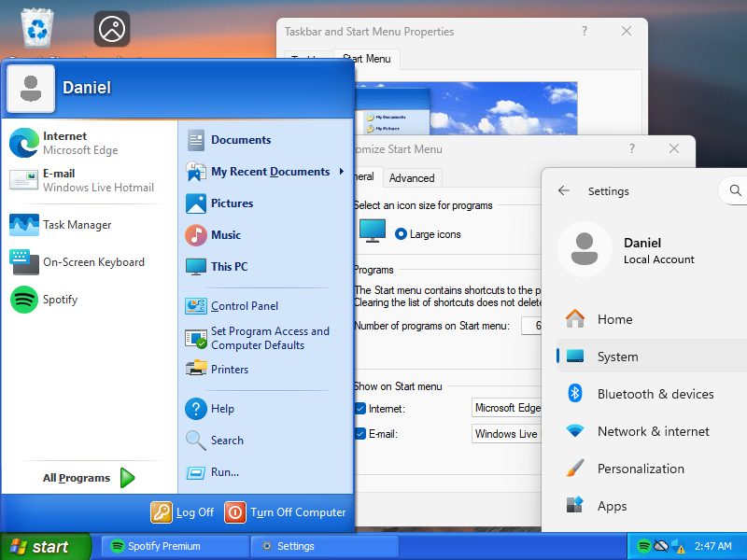The image size is (747, 560).
Task: Open the E-mail program dropdown showing Windows Live
Action: [506, 434]
